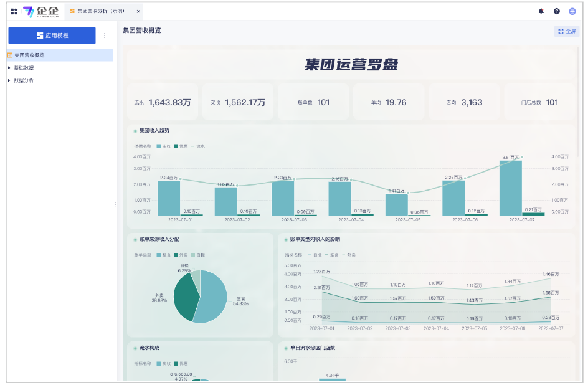Open the help question mark icon
This screenshot has width=588, height=385.
coord(557,11)
